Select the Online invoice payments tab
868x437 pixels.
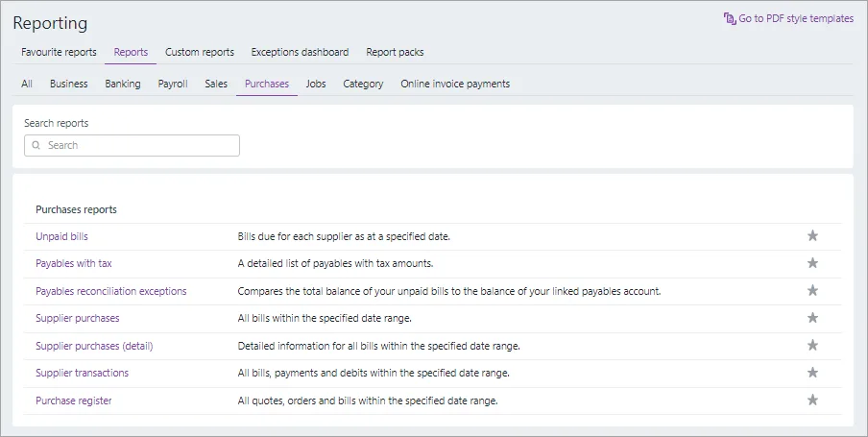(455, 84)
